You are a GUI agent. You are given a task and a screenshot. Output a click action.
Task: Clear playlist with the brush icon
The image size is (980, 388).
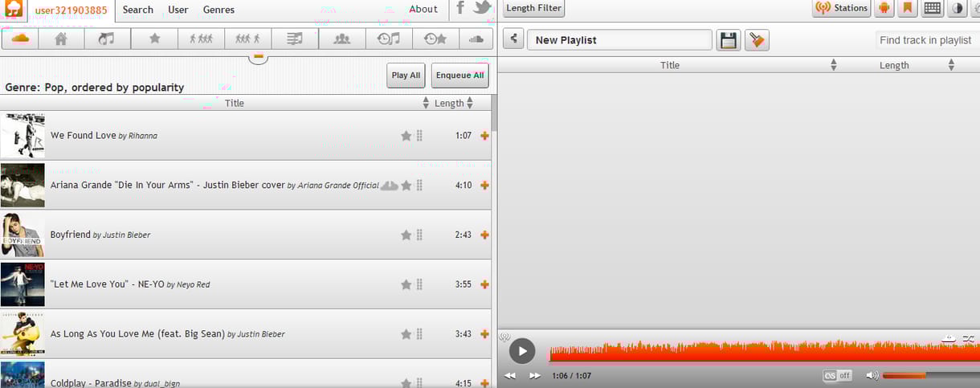click(x=757, y=40)
